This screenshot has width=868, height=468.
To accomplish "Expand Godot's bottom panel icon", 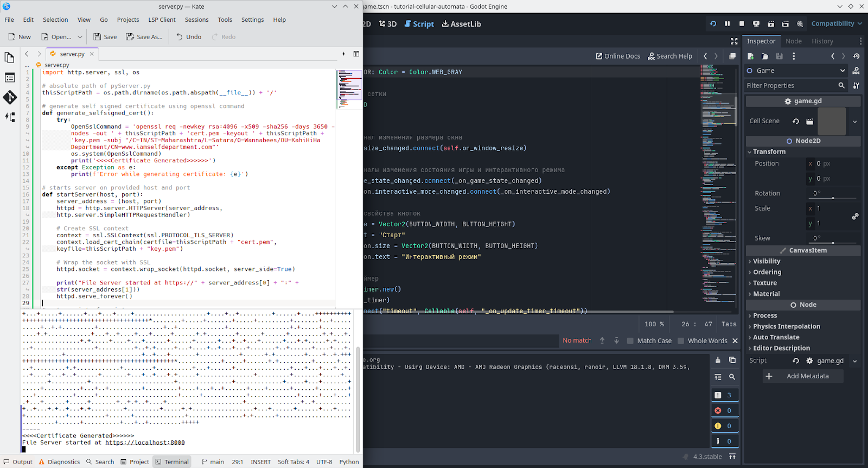I will [732, 457].
